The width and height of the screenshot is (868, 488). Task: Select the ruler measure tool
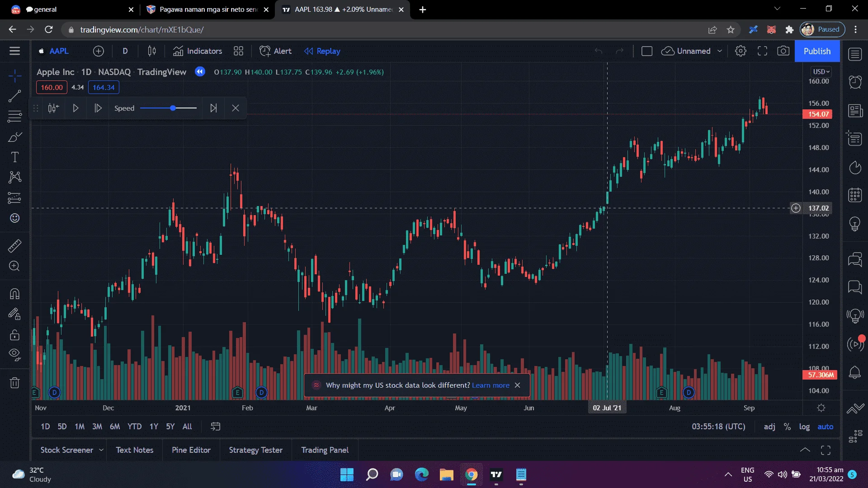pyautogui.click(x=14, y=246)
